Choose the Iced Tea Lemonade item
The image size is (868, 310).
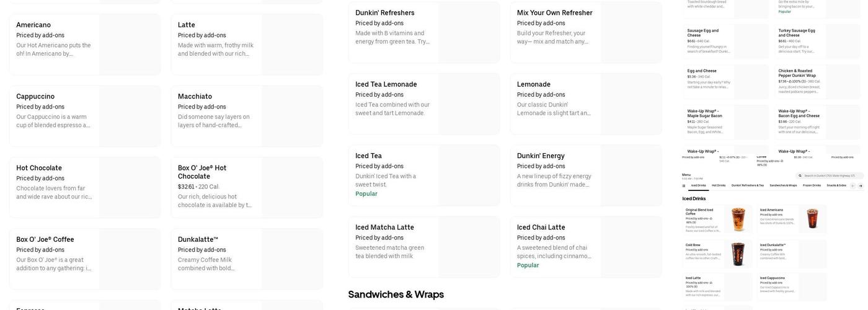(424, 104)
